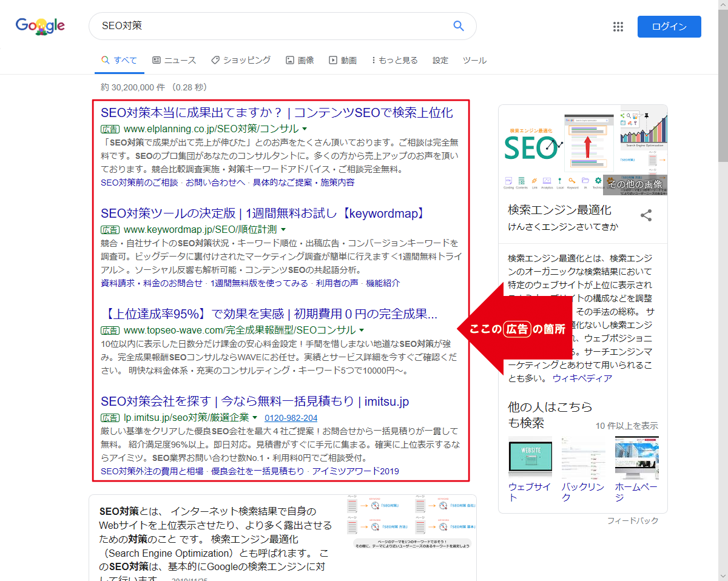Click the ウェブサイト related search link
This screenshot has height=581, width=728.
point(530,492)
